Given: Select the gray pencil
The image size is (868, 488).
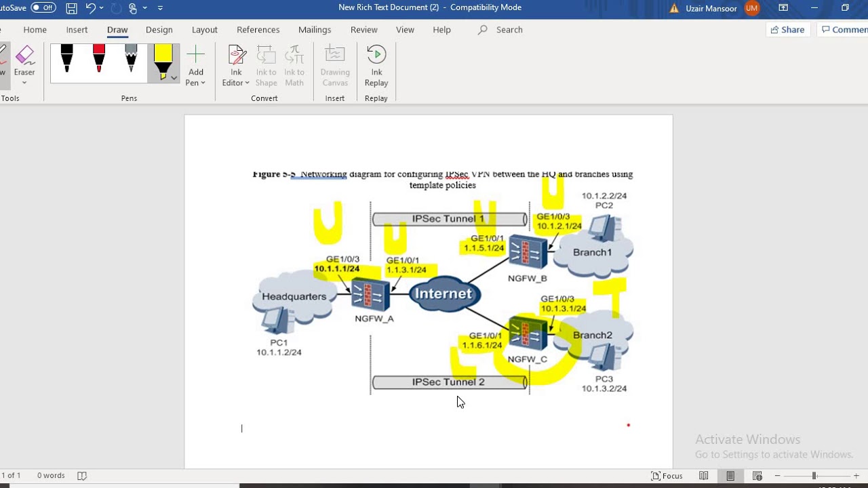Looking at the screenshot, I should tap(131, 59).
